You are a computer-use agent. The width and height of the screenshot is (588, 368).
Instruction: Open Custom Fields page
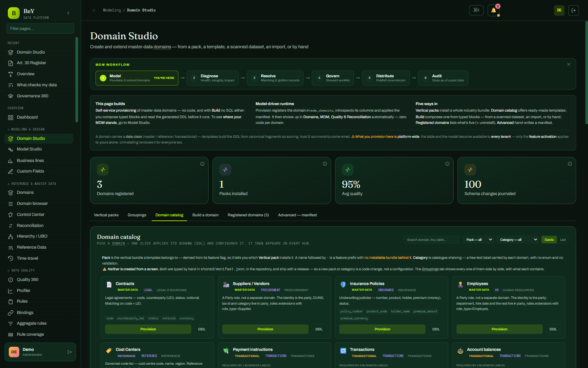39,171
